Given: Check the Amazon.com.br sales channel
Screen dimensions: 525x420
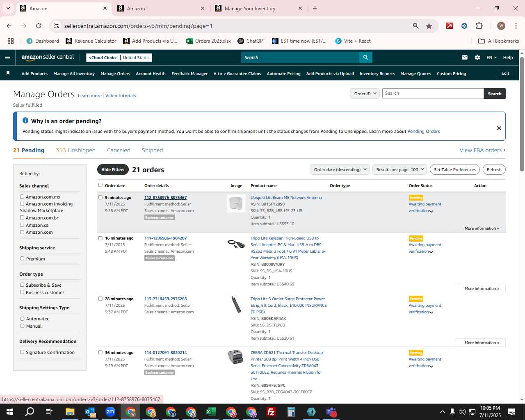Looking at the screenshot, I should coord(22,217).
